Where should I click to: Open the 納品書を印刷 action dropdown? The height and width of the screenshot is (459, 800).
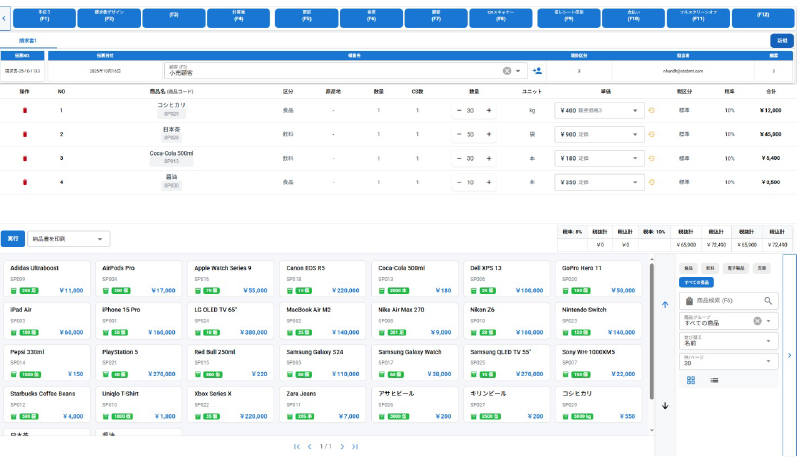[x=70, y=239]
